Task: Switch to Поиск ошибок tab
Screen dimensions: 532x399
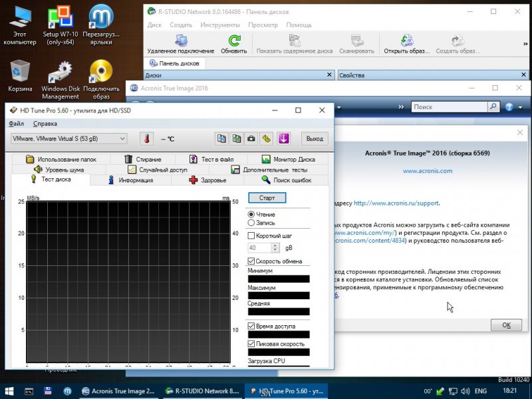Action: click(x=287, y=180)
